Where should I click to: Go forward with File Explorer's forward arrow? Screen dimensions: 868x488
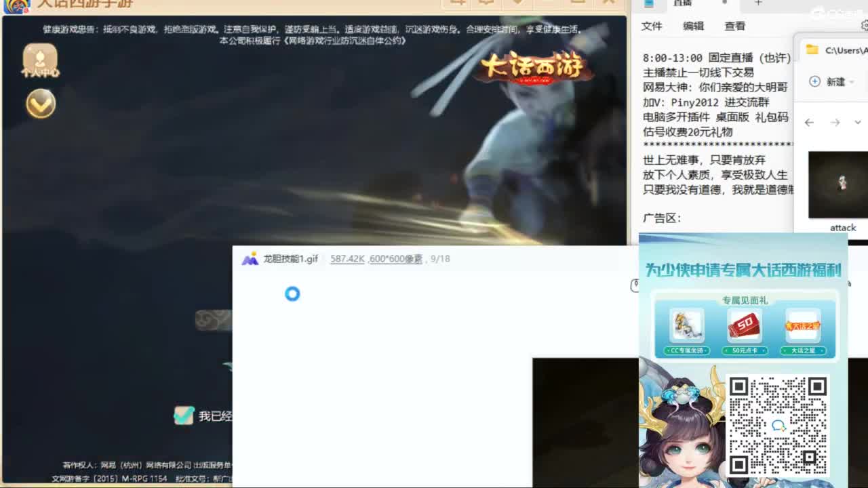pos(835,123)
